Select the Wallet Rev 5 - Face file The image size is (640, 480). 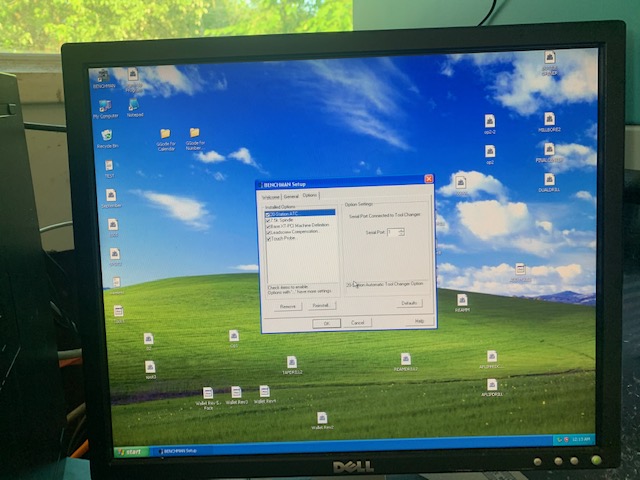pyautogui.click(x=208, y=398)
